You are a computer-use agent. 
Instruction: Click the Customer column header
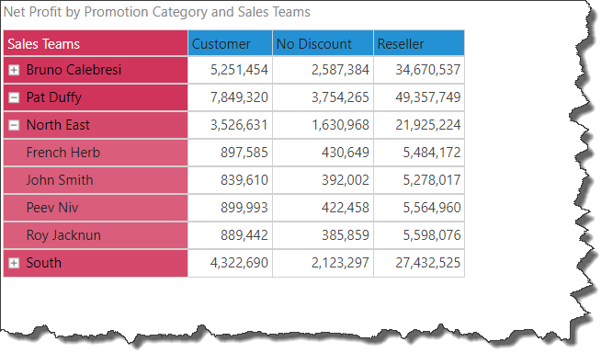(230, 43)
